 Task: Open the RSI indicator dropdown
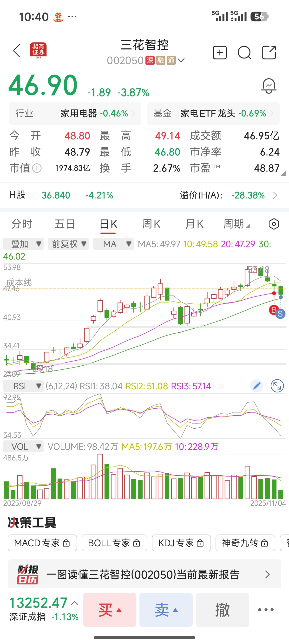coord(23,386)
